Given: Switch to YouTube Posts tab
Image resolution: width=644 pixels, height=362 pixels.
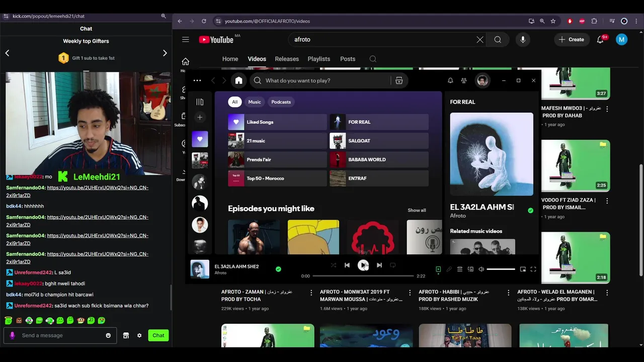Looking at the screenshot, I should pyautogui.click(x=348, y=59).
